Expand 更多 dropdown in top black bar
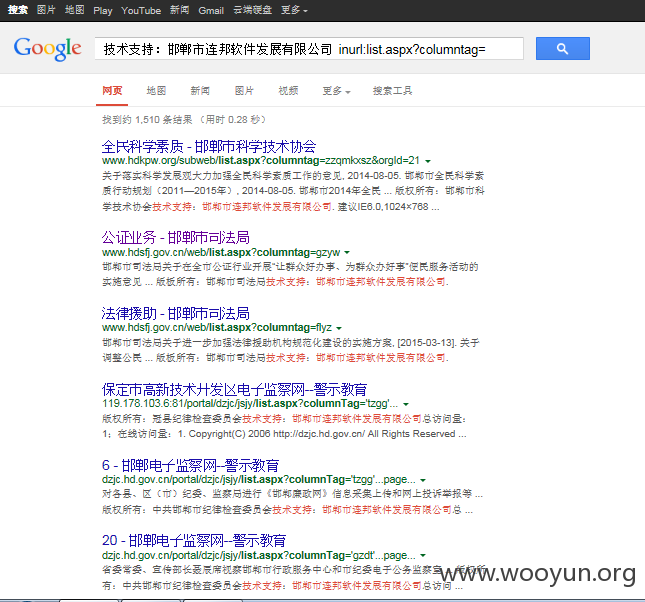Image resolution: width=645 pixels, height=602 pixels. coord(294,10)
